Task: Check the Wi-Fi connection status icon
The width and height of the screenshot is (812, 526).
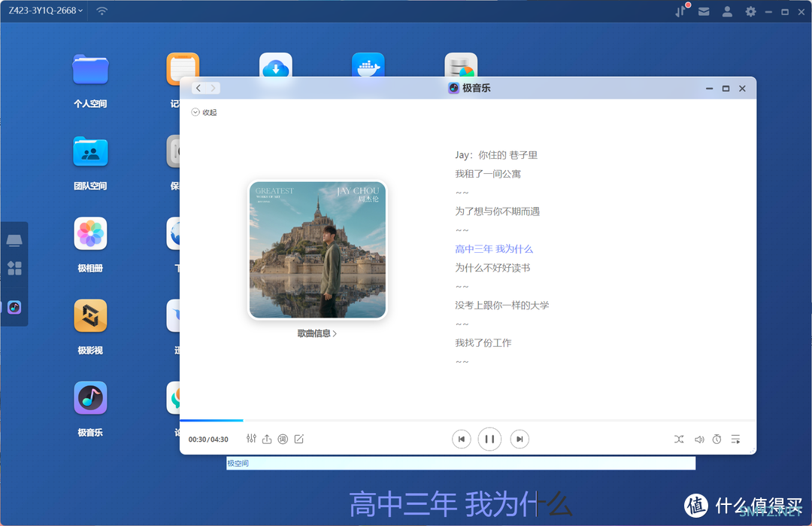Action: 102,11
